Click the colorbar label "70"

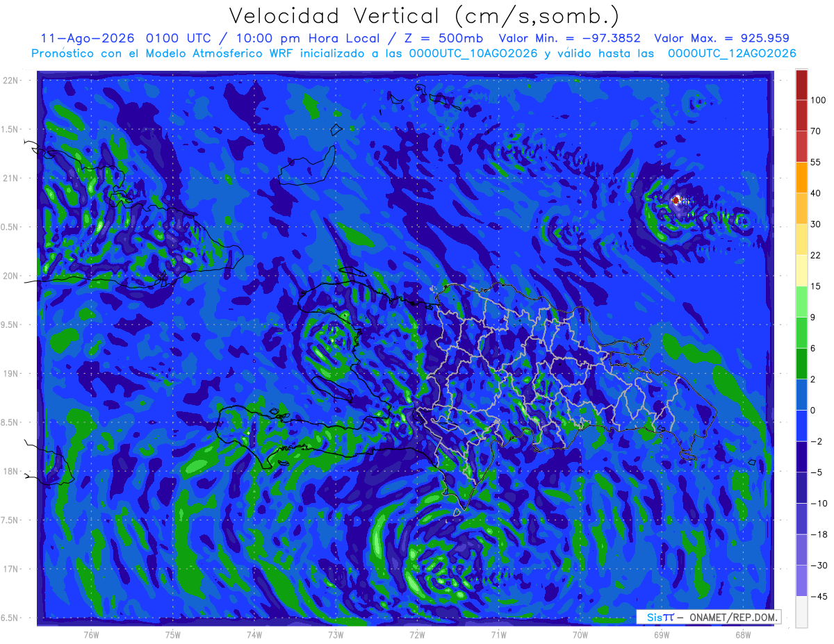click(817, 131)
